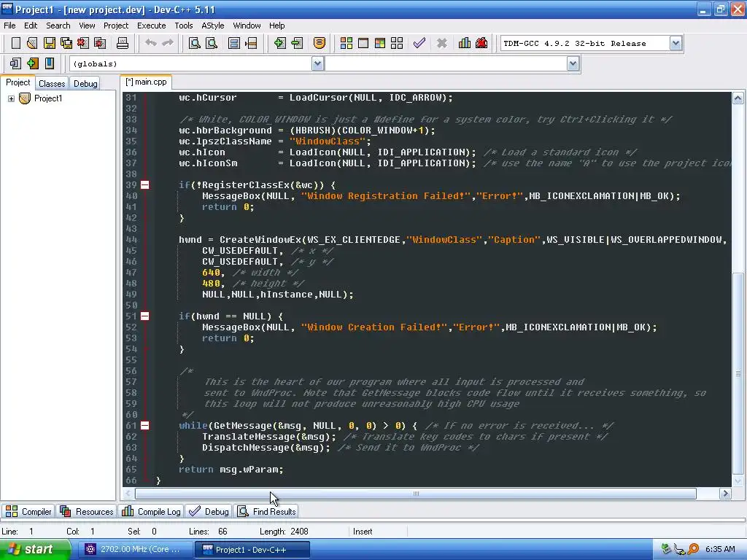Click the editor vertical scrollbar up arrow

(738, 98)
